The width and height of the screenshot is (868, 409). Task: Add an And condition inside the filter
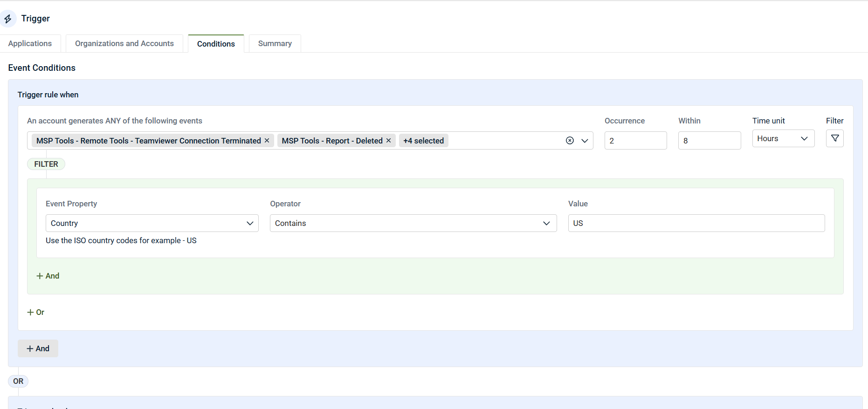48,276
